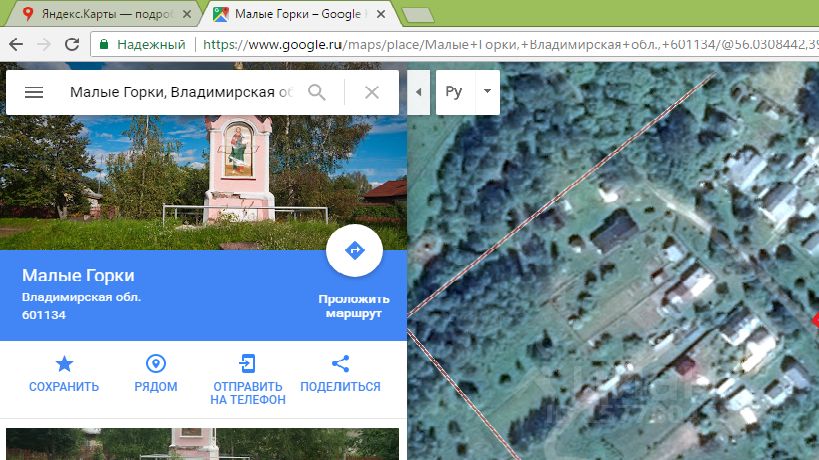Click the red marker on map edge
Viewport: 819px width, 460px height.
815,321
